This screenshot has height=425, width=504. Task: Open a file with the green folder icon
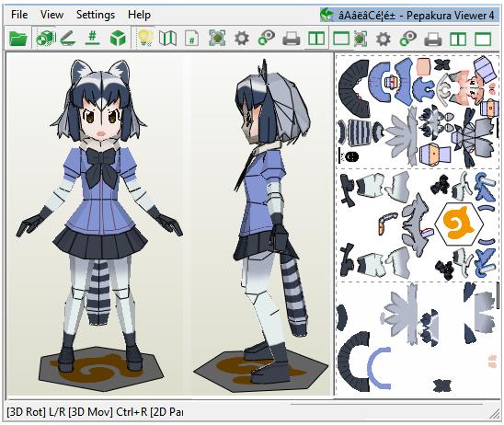tap(18, 39)
